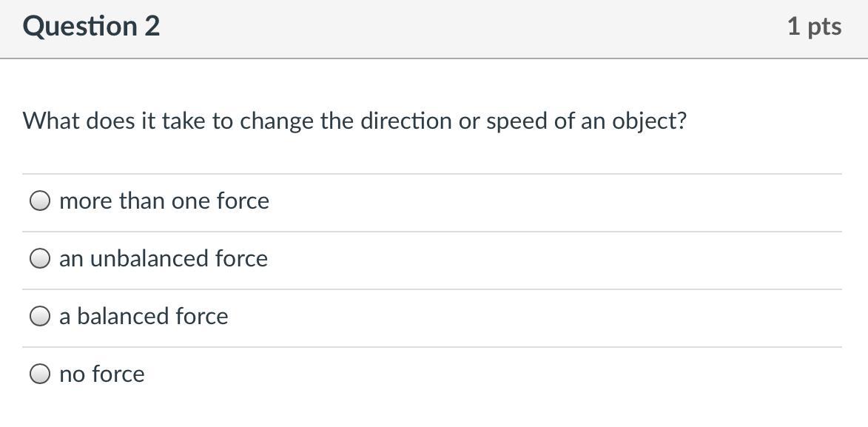Mark the "a balanced force" radio circle

pyautogui.click(x=40, y=317)
